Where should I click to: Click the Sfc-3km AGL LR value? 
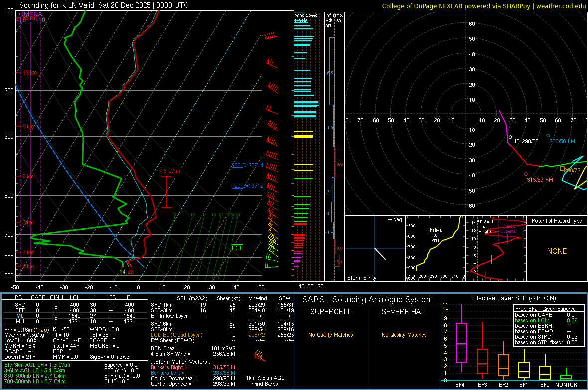(37, 365)
